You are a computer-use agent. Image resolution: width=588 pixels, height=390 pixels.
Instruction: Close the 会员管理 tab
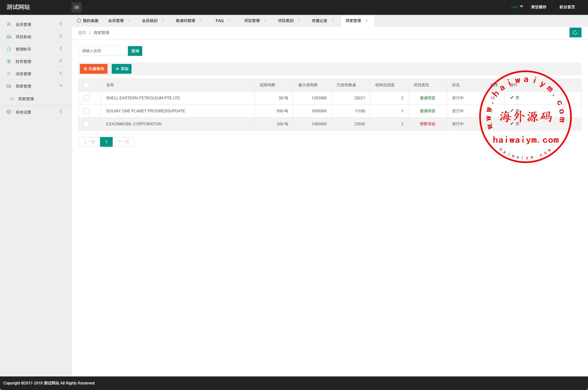129,21
